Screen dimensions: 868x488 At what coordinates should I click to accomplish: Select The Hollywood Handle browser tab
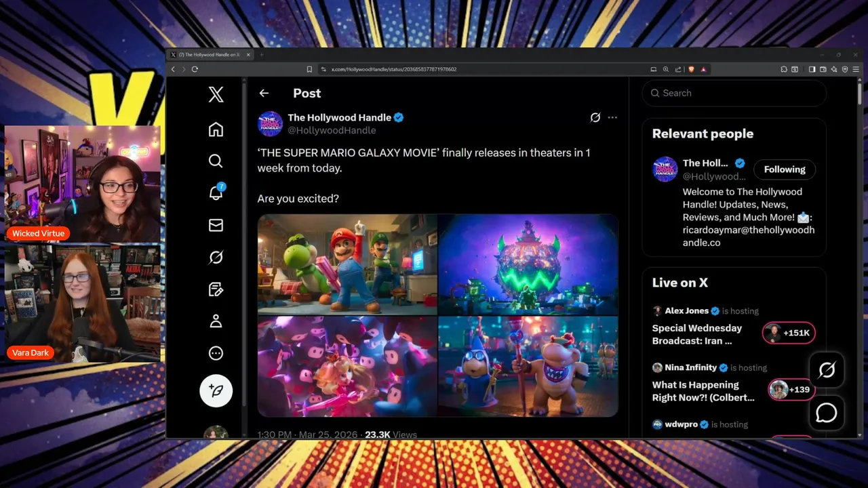[x=210, y=54]
